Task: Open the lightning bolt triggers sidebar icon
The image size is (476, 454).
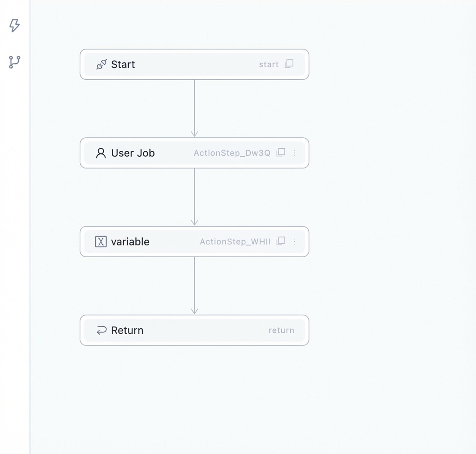Action: point(14,26)
